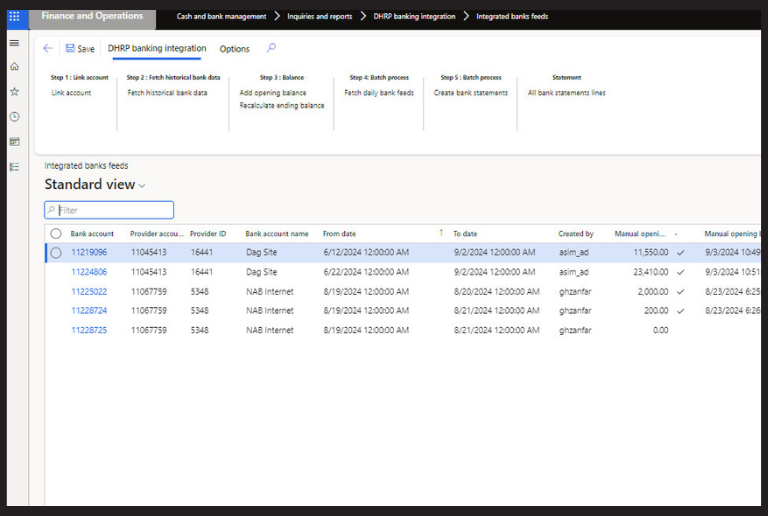Click 6/22/2024 12:00:00 AM from date cell
768x516 pixels.
click(366, 272)
